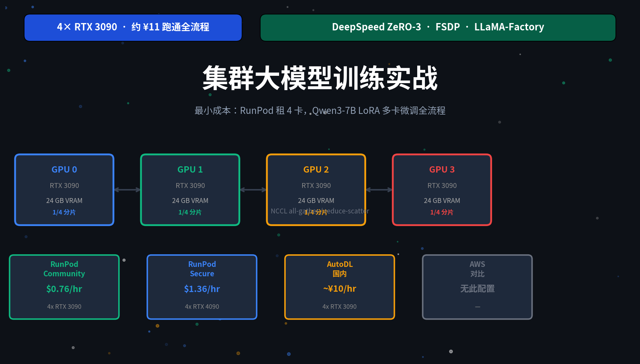Click the subtitle starting with 最小成本
This screenshot has height=364, width=640.
(x=320, y=111)
